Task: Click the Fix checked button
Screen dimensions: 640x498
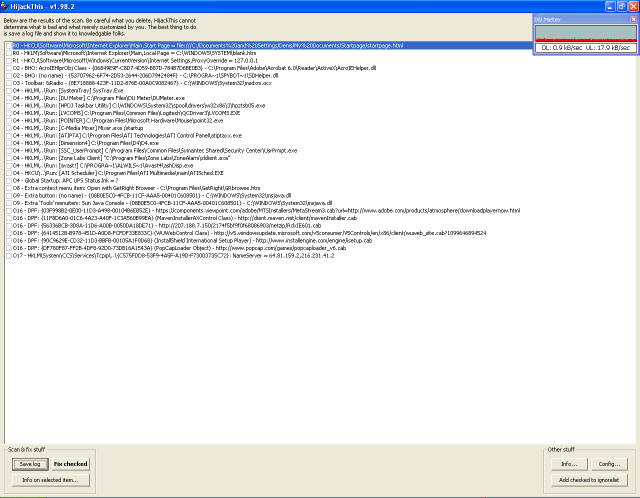Action: 71,464
